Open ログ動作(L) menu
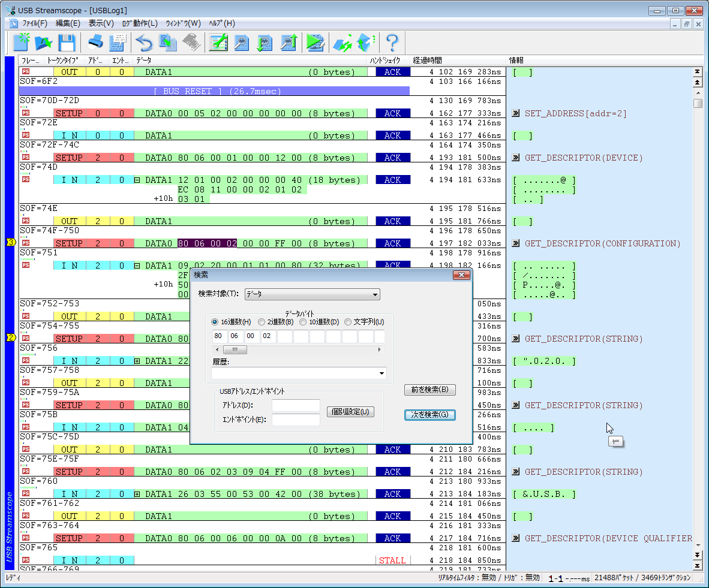This screenshot has width=709, height=588. [140, 23]
